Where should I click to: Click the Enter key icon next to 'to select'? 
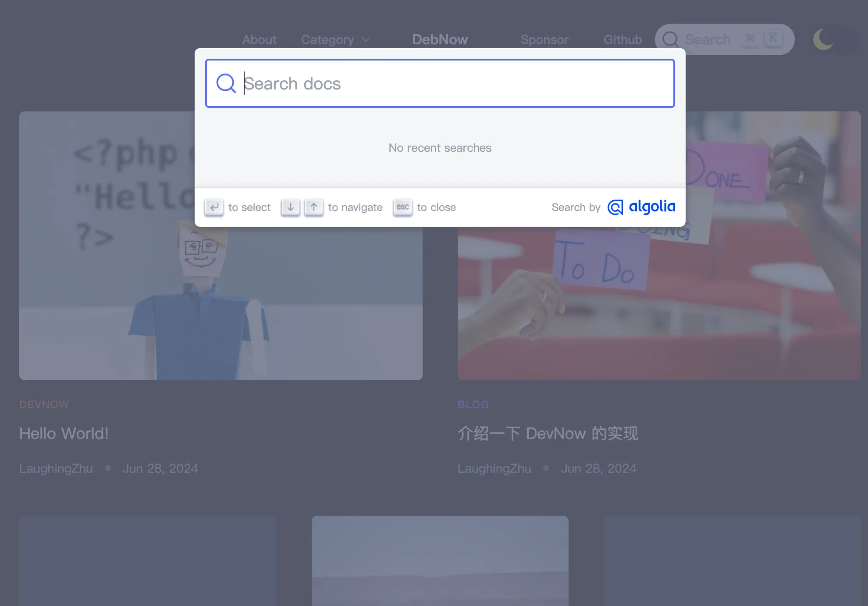tap(214, 207)
